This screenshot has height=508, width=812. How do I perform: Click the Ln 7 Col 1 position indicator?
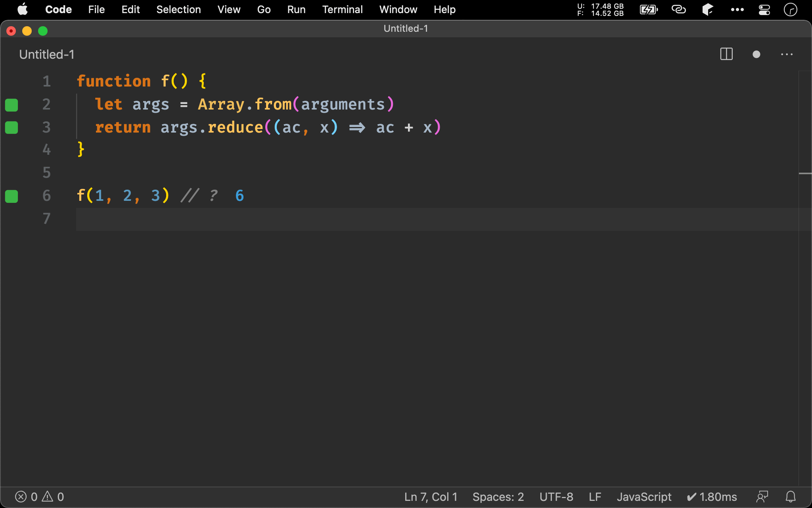tap(426, 496)
